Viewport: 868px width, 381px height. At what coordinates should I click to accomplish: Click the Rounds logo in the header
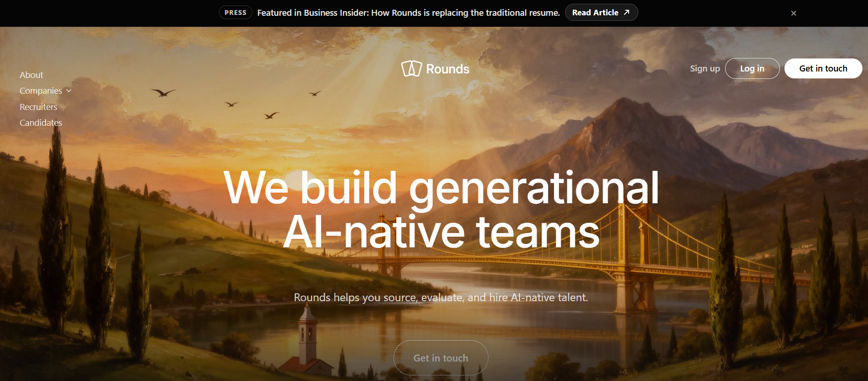tap(435, 69)
